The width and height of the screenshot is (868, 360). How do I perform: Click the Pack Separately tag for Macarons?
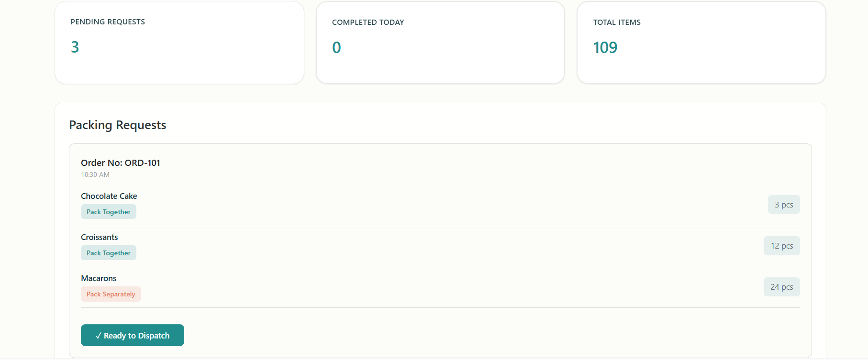[x=111, y=294]
